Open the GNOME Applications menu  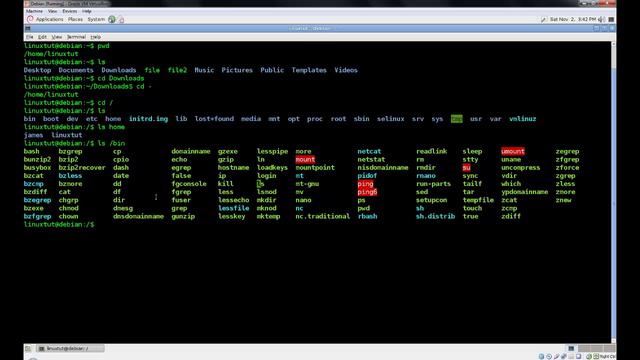[49, 19]
